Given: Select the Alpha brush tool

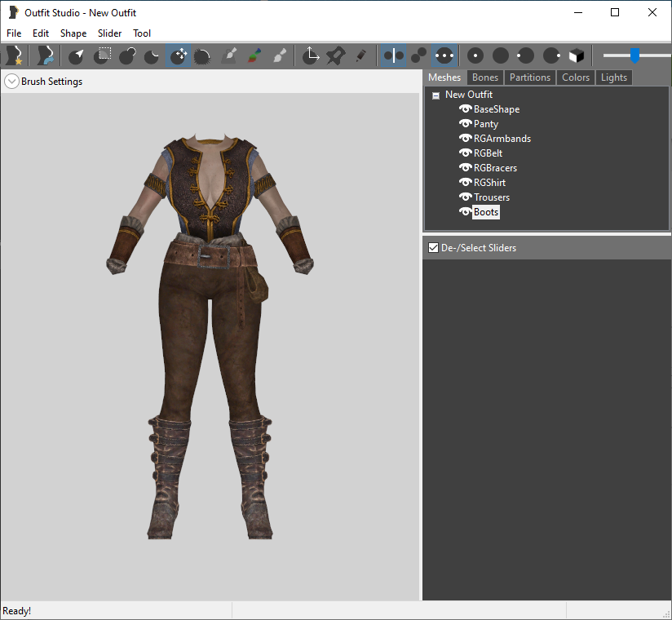Looking at the screenshot, I should coord(280,55).
